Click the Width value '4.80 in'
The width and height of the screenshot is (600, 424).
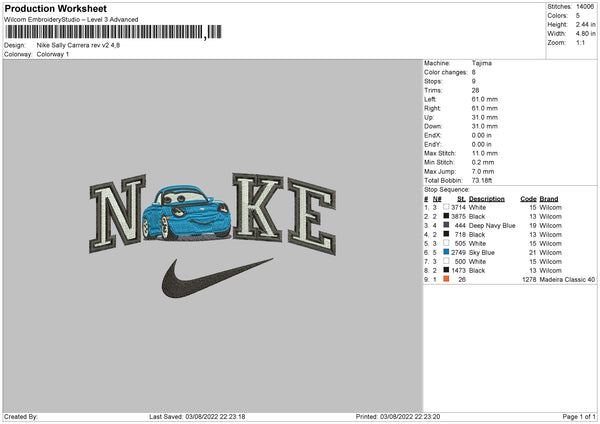[x=585, y=34]
